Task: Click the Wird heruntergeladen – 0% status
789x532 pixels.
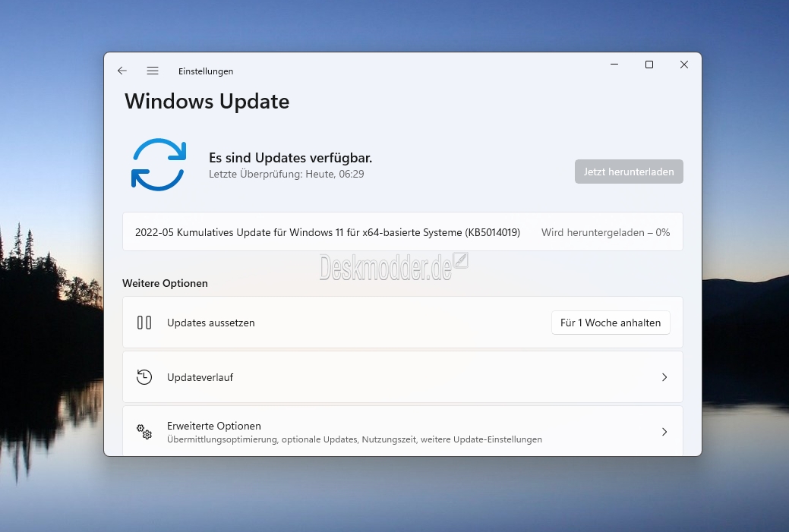Action: [x=605, y=232]
